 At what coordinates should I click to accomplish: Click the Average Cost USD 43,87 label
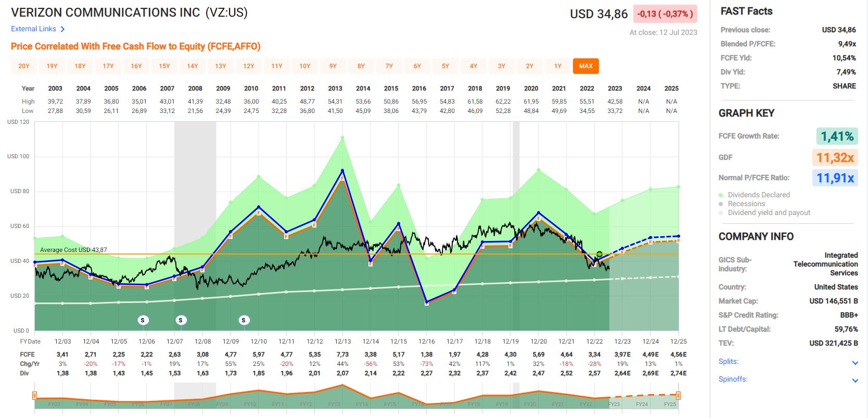point(73,250)
